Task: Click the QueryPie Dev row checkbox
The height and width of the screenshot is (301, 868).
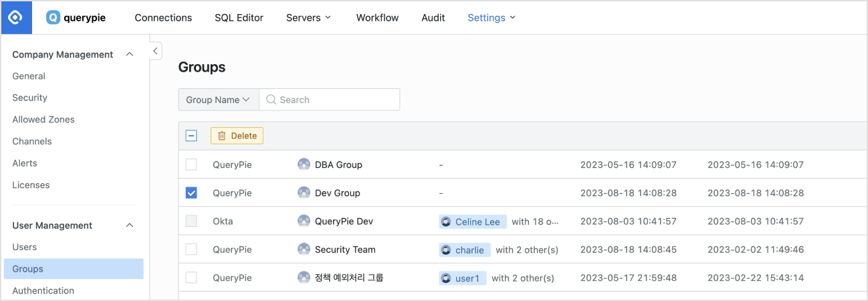Action: tap(191, 221)
